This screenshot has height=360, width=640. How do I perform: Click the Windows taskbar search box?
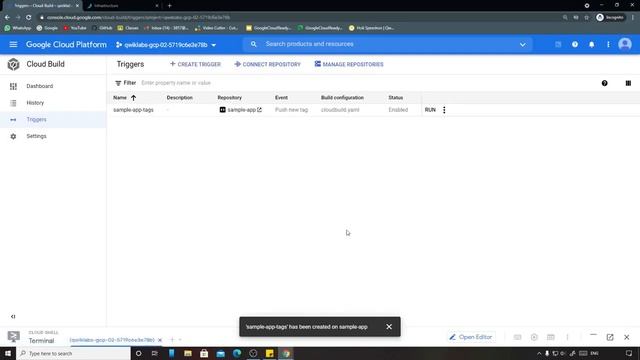(73, 353)
